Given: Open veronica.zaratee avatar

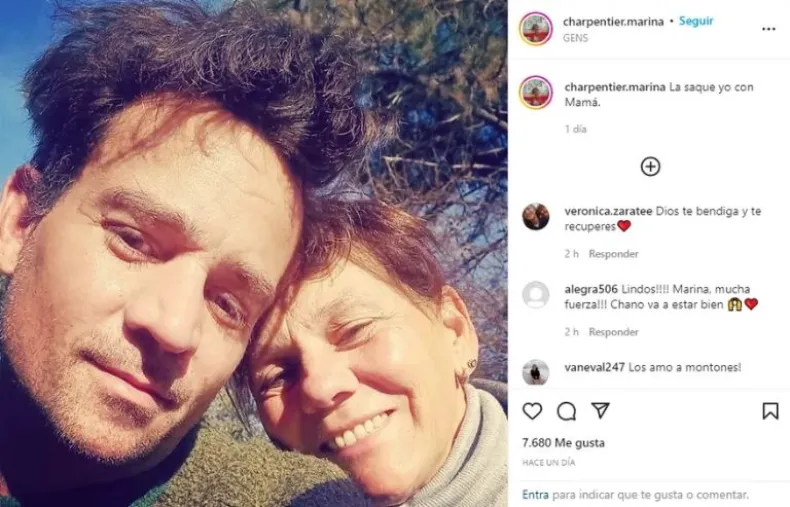Looking at the screenshot, I should click(536, 217).
